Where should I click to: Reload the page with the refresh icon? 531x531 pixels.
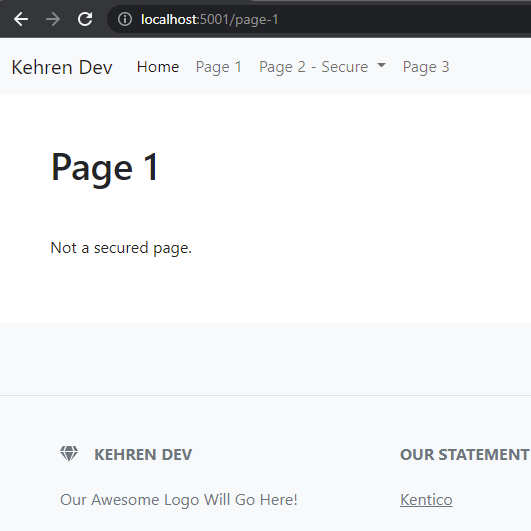point(85,19)
